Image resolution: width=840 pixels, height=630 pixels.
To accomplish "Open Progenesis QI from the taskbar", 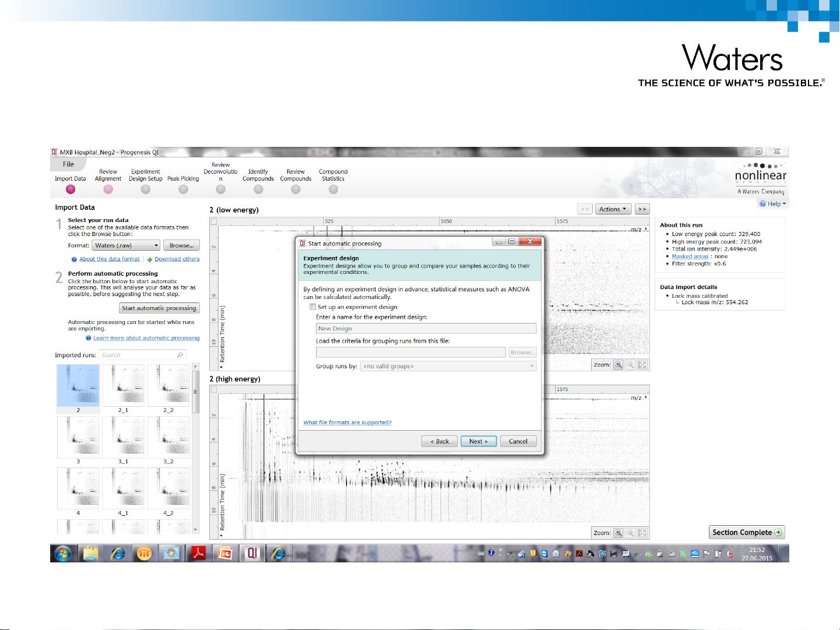I will click(252, 553).
